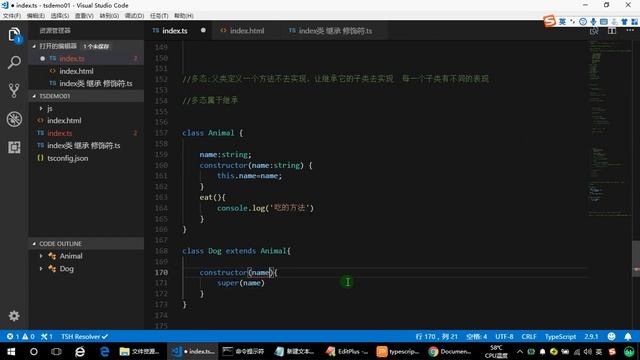Open index.html in Open Editors list

[x=86, y=71]
